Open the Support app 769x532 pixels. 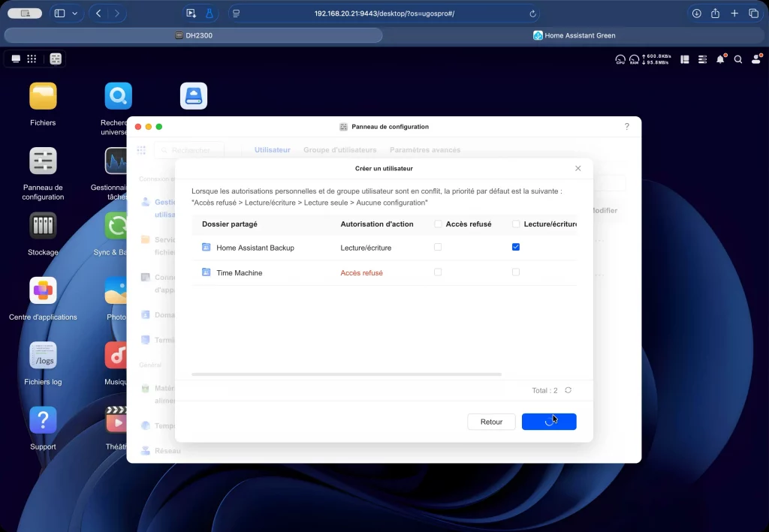point(43,420)
